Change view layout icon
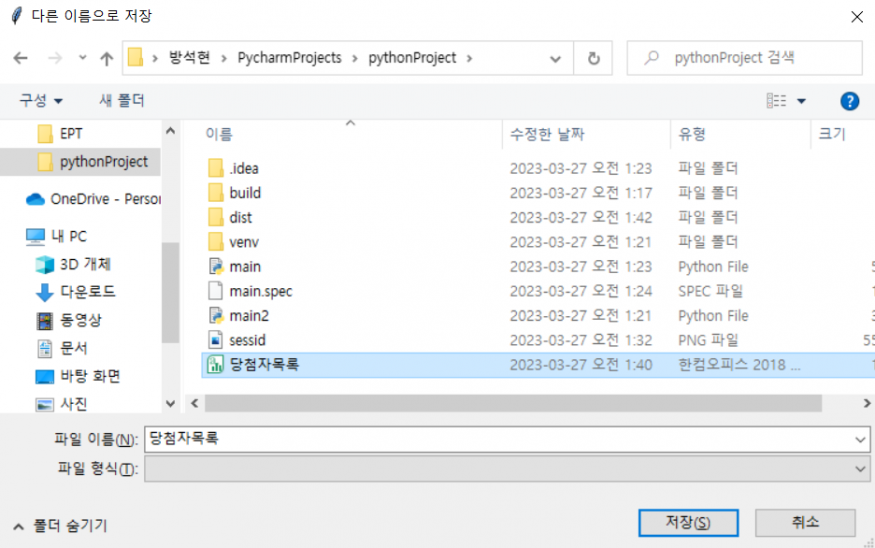875x548 pixels. (x=776, y=100)
